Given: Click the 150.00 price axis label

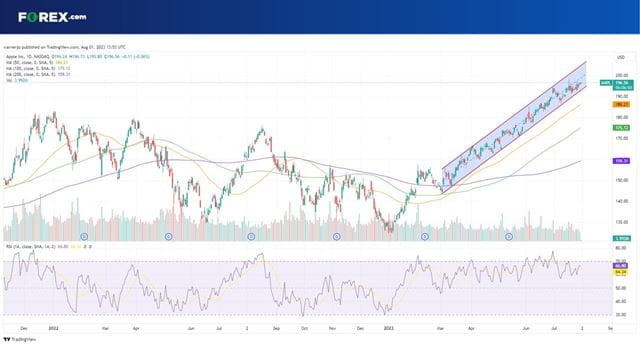Looking at the screenshot, I should pos(622,180).
